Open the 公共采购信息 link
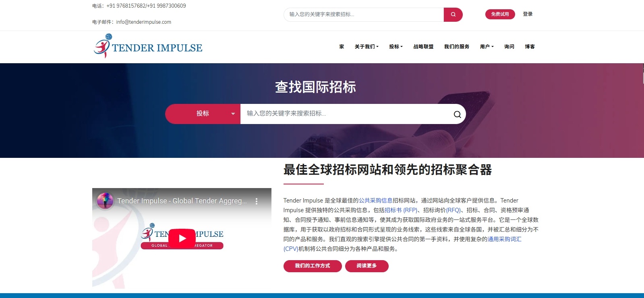The image size is (644, 298). coord(376,201)
